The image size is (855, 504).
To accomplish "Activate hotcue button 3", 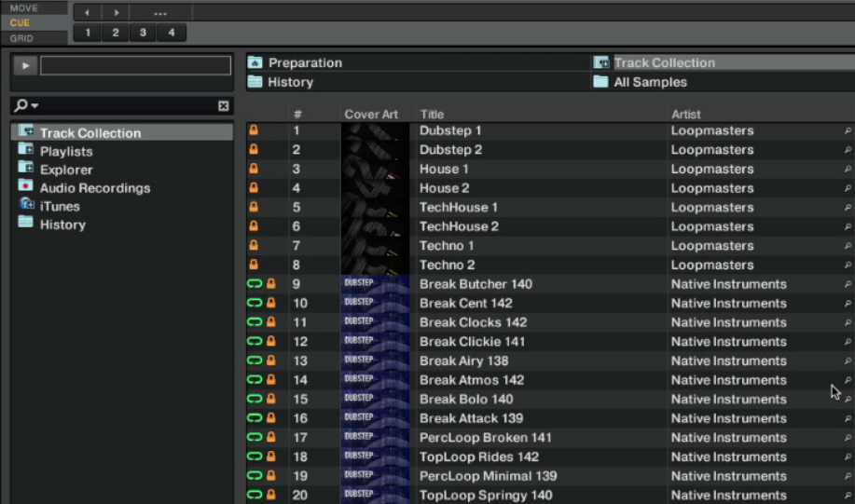I will click(x=143, y=33).
